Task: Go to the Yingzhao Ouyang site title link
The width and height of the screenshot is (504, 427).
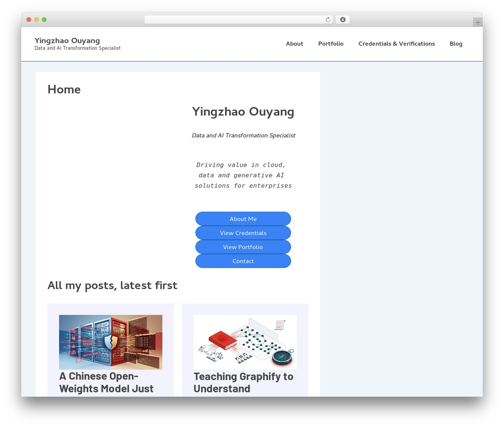Action: (x=67, y=41)
